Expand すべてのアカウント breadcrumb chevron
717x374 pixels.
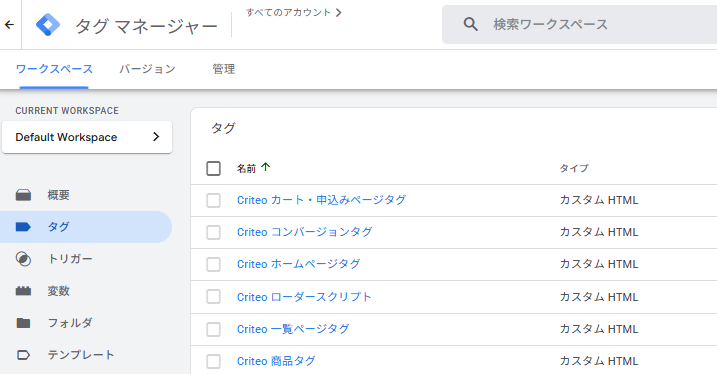coord(338,12)
